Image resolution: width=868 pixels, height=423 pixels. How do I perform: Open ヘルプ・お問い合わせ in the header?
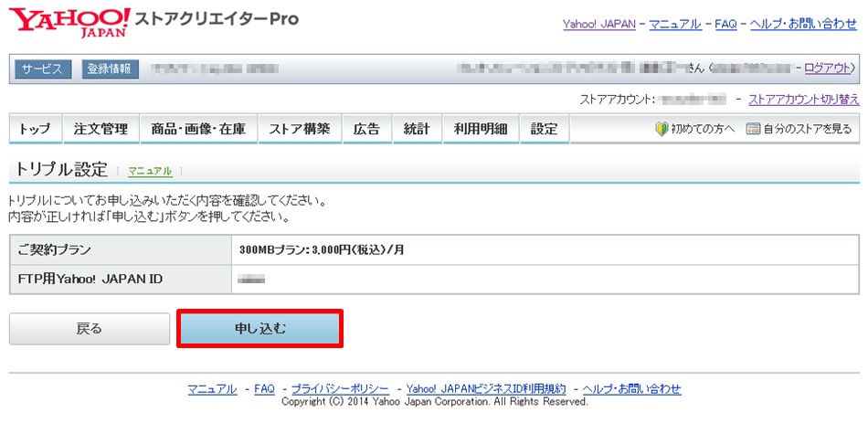(803, 25)
